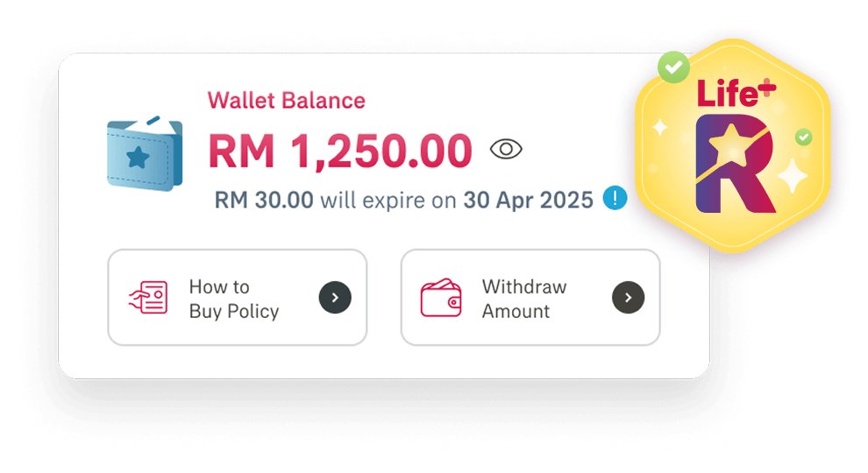This screenshot has width=868, height=473.
Task: Click the large R logo on badge
Action: tap(734, 166)
